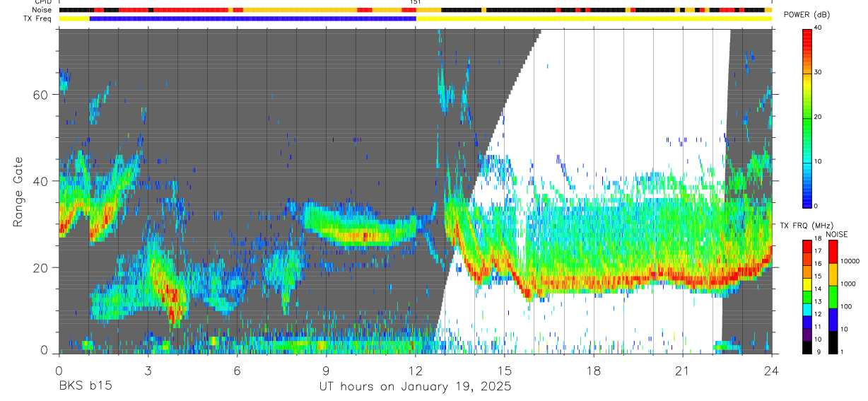Click the 'TX FRQ (MHz)' legend title
Viewport: 868px width, 401px height.
807,225
